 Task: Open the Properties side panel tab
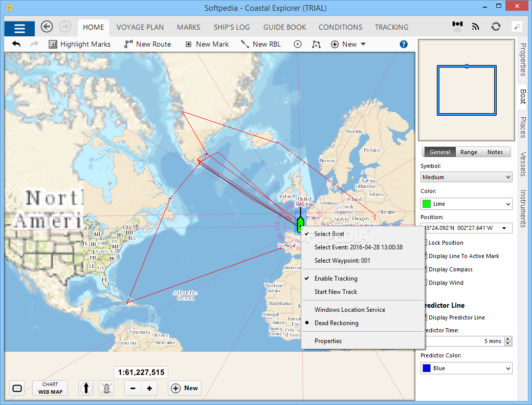point(523,60)
